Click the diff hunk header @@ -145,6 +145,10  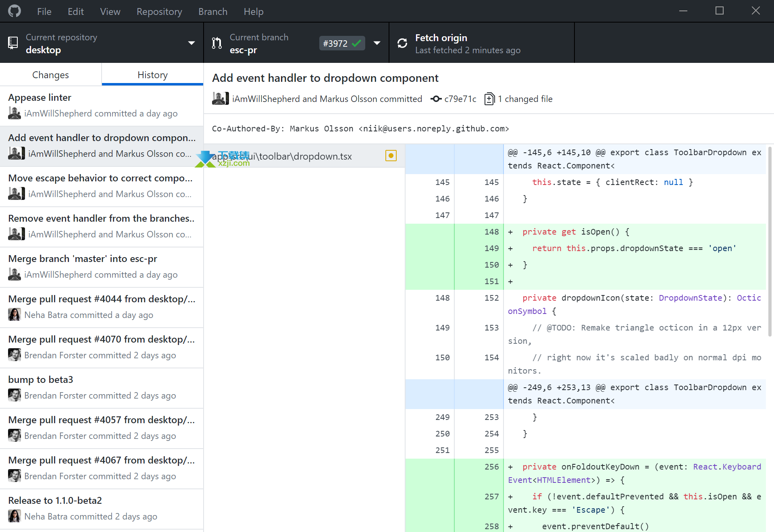pyautogui.click(x=635, y=159)
